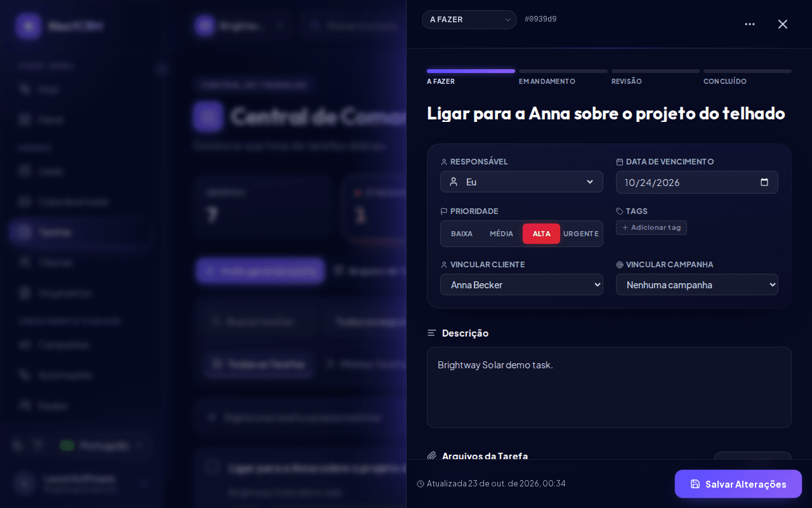Open the Português language selector in background

click(x=103, y=446)
